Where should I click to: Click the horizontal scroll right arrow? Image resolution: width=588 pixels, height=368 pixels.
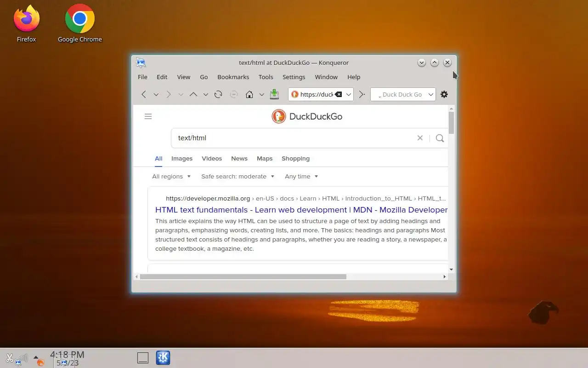click(444, 276)
